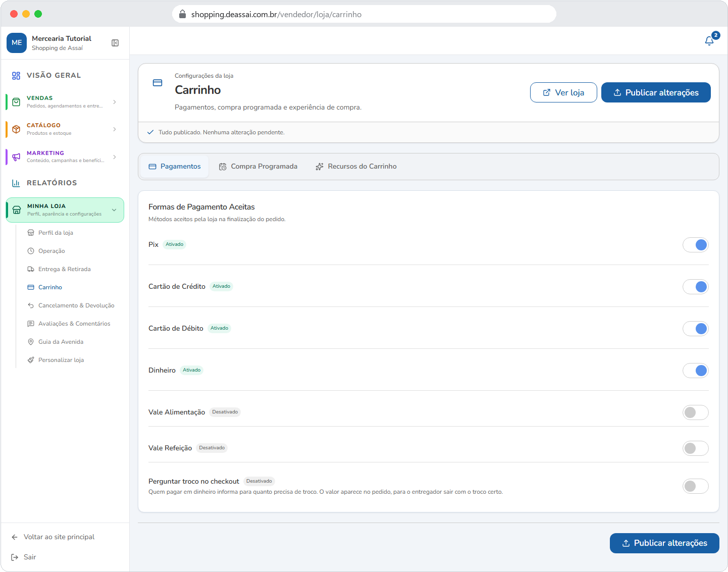Click the ME store avatar

pyautogui.click(x=17, y=43)
